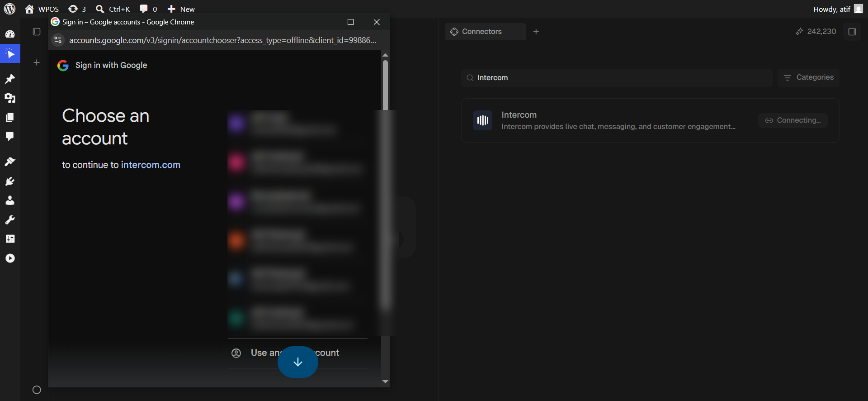Screen dimensions: 868x401
Task: Open the Tools wrench sidebar icon
Action: pyautogui.click(x=10, y=220)
